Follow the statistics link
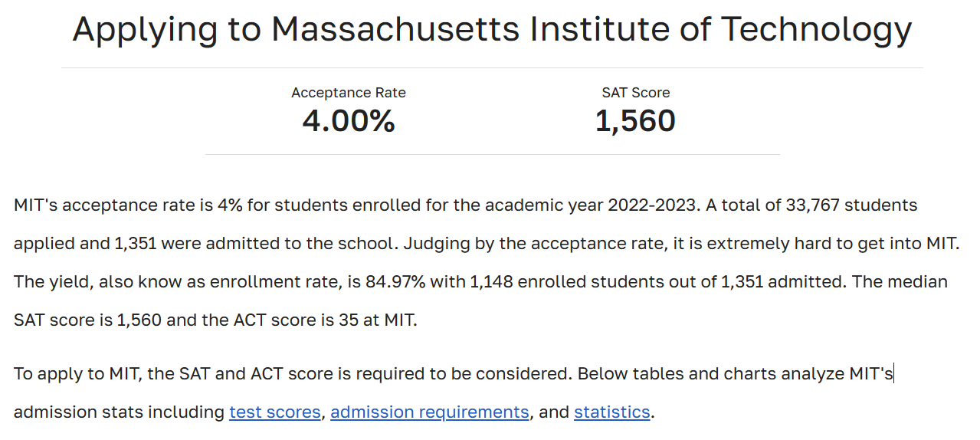 (612, 412)
